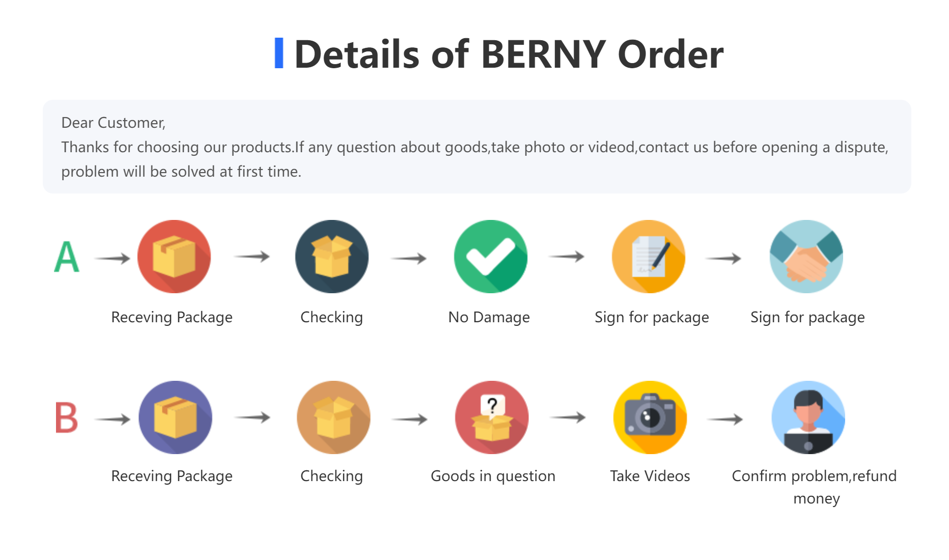This screenshot has width=949, height=560.
Task: Click the tan open box Checking icon
Action: 333,417
